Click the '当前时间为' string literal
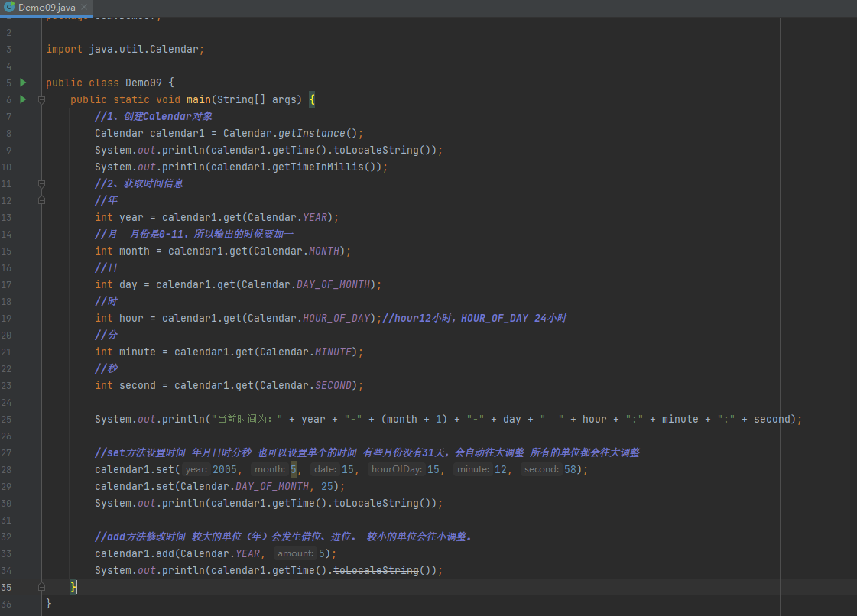Viewport: 857px width, 616px height. coord(247,420)
